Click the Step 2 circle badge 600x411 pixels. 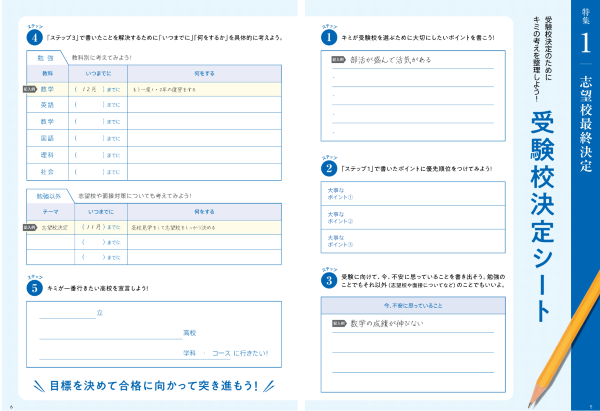click(328, 169)
